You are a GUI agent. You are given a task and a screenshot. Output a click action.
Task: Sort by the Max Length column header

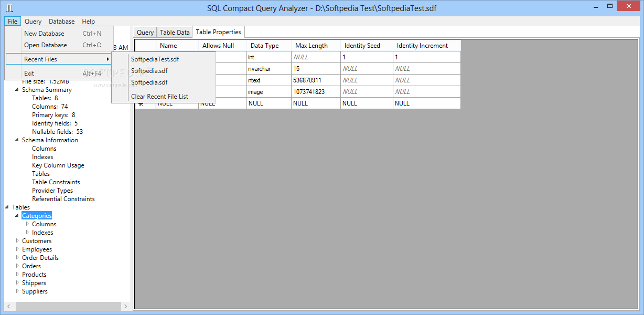tap(316, 46)
